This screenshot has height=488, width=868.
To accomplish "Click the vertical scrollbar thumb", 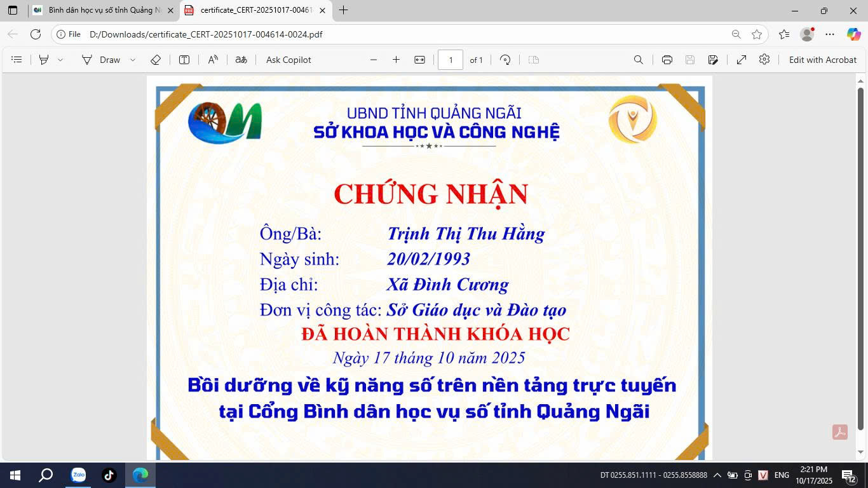I will [861, 254].
